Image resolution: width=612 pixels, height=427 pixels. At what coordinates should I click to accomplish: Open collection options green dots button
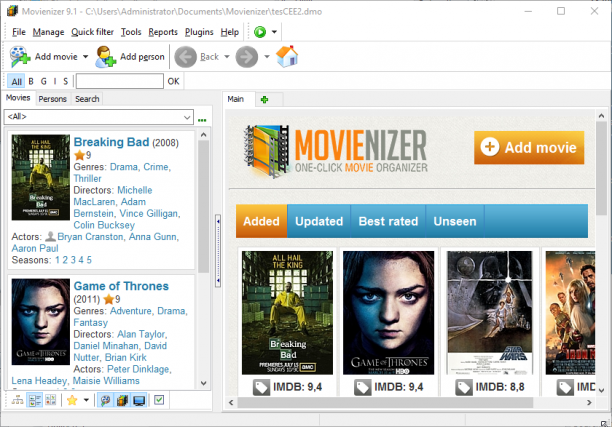tap(202, 120)
